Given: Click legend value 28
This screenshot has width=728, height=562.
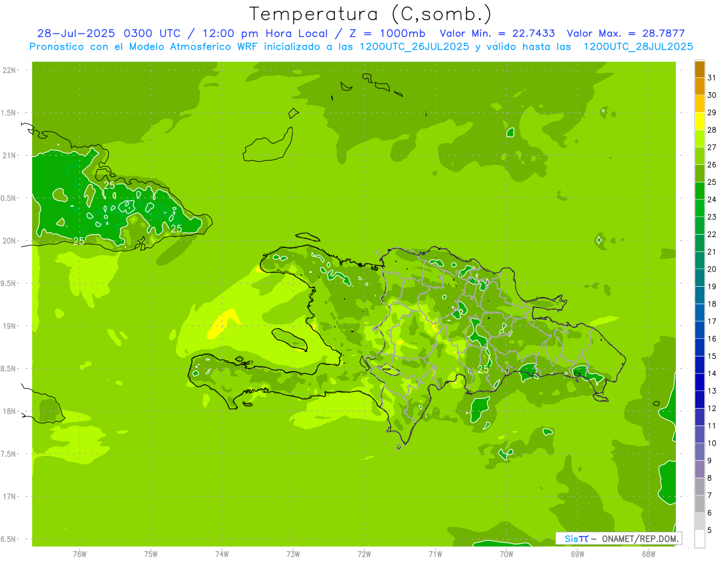Looking at the screenshot, I should [712, 130].
